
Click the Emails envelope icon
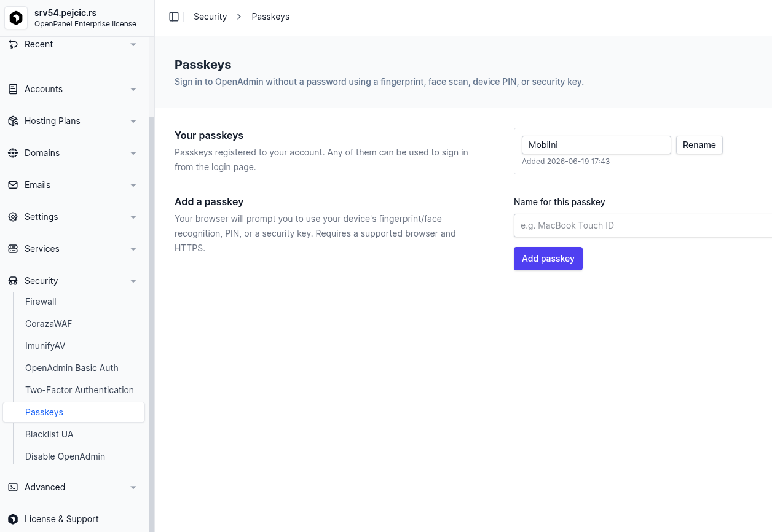pos(13,185)
